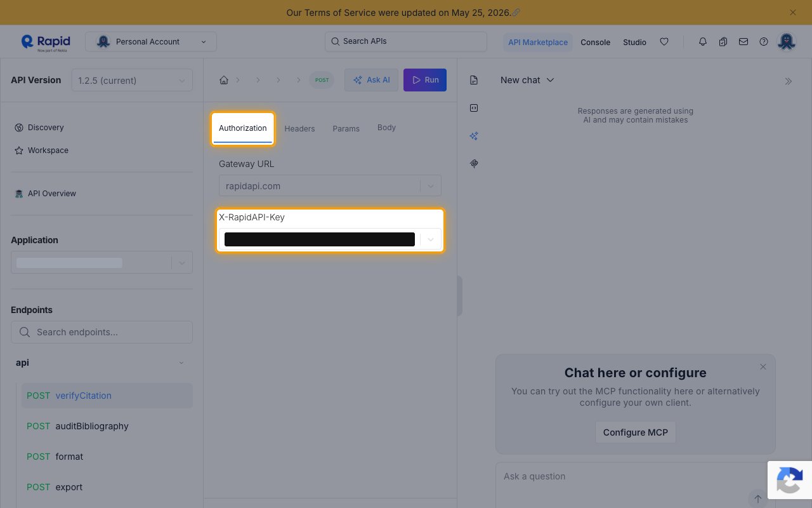
Task: Open the user avatar menu
Action: point(787,42)
